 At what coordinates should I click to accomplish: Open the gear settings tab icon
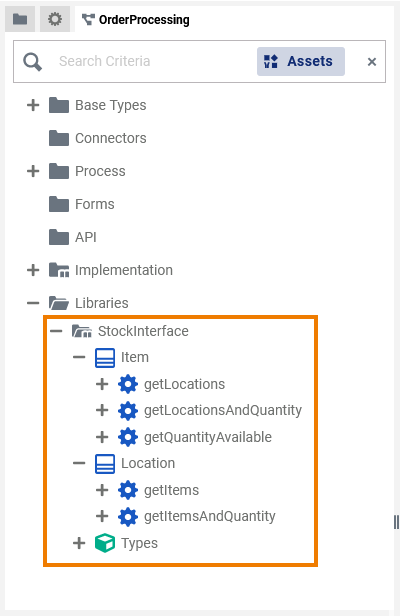55,19
